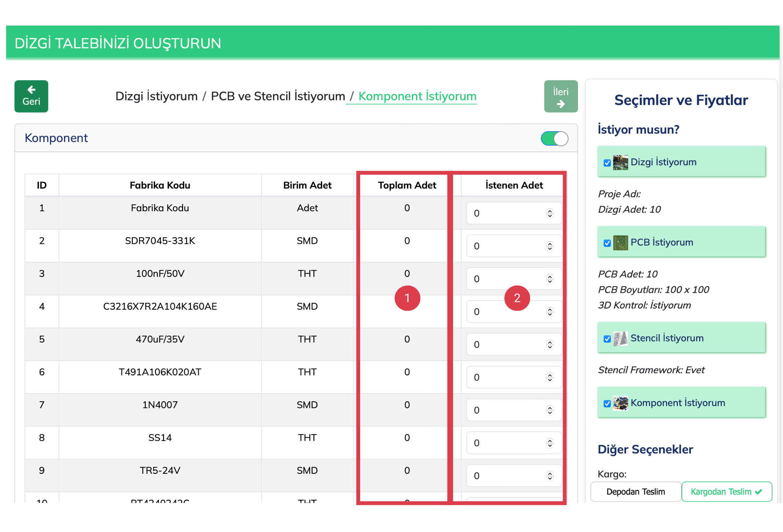This screenshot has height=532, width=783.
Task: Click stepper arrows for TR5-24V quantity
Action: point(550,476)
